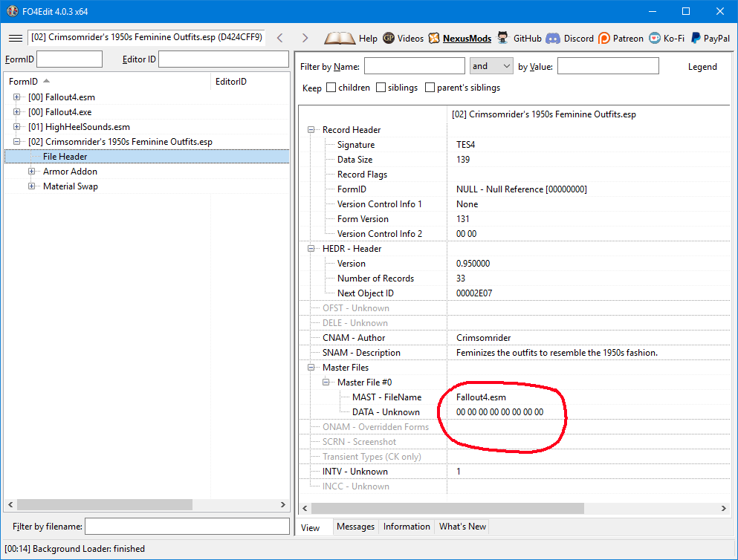738x560 pixels.
Task: Collapse the Master Files section
Action: coord(311,368)
